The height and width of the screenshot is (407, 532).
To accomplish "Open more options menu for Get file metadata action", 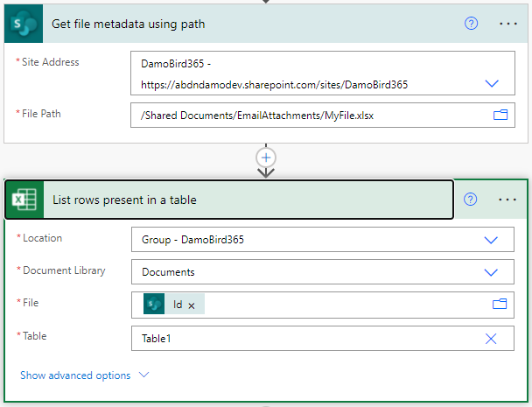I will (507, 24).
